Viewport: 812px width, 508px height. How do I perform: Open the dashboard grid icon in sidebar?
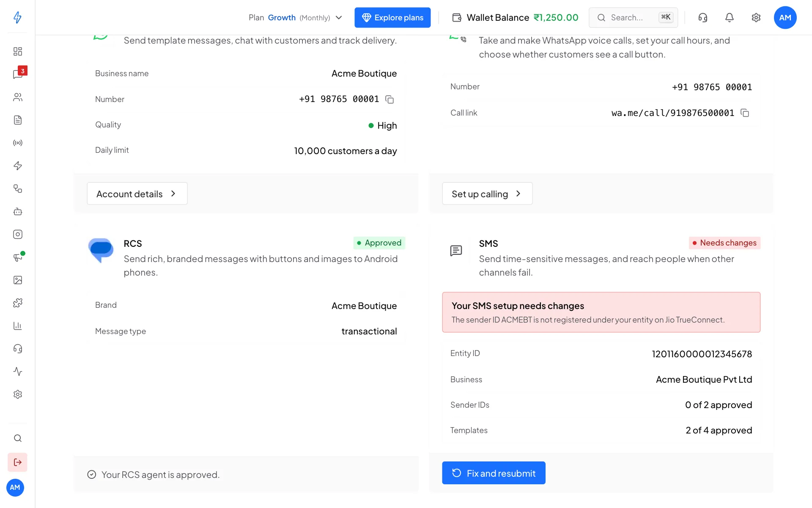[17, 51]
